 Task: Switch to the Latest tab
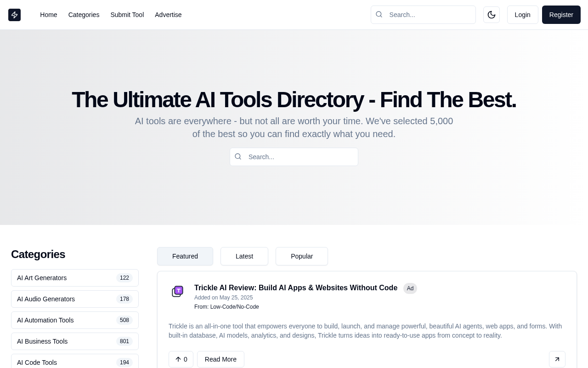tap(244, 256)
